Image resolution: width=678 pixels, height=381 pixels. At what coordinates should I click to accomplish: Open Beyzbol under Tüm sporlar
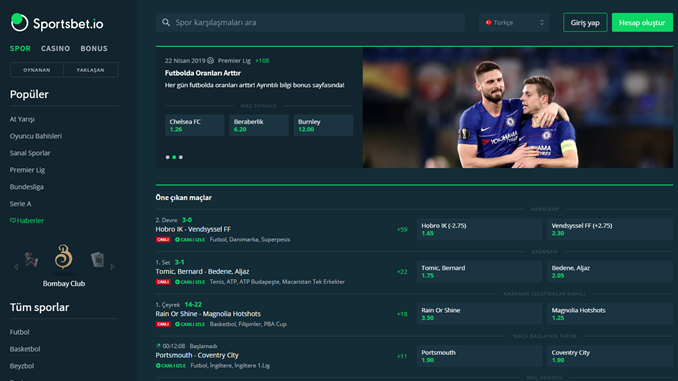22,366
